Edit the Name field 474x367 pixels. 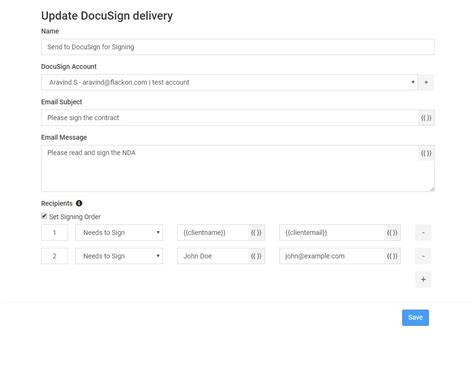pos(238,47)
